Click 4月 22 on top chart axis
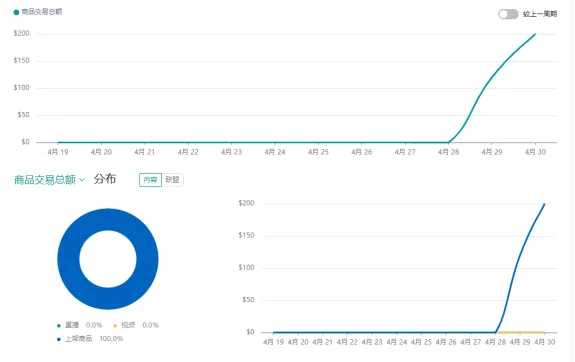The width and height of the screenshot is (575, 362). [188, 152]
